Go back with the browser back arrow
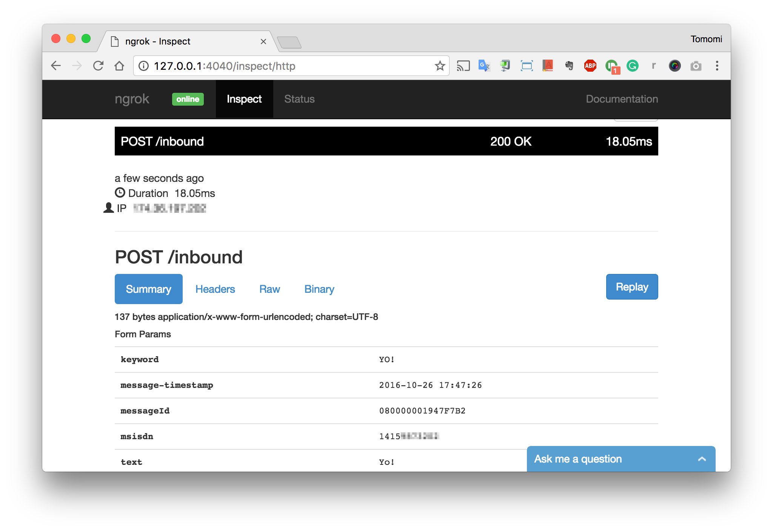Image resolution: width=773 pixels, height=532 pixels. tap(56, 66)
